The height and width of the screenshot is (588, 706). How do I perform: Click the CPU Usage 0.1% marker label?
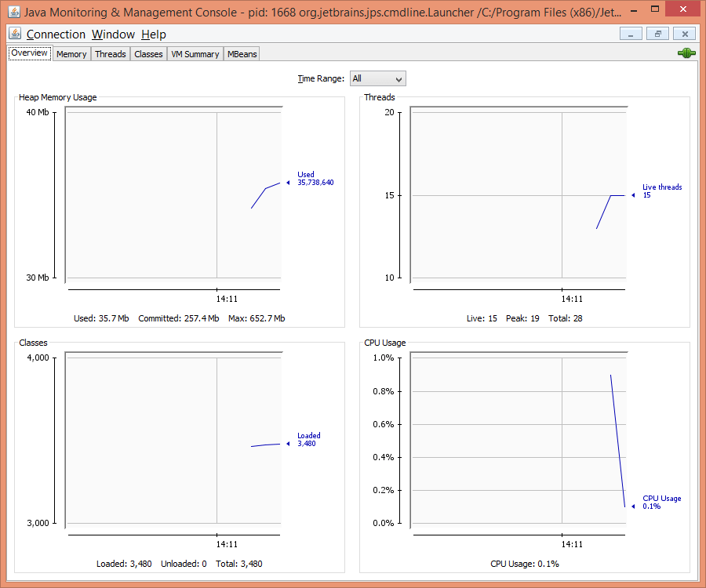[661, 502]
